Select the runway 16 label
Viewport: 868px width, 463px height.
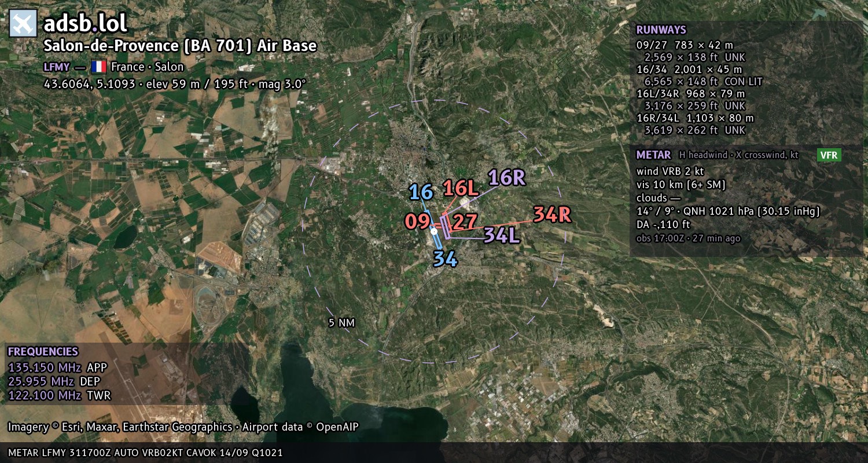pyautogui.click(x=421, y=192)
